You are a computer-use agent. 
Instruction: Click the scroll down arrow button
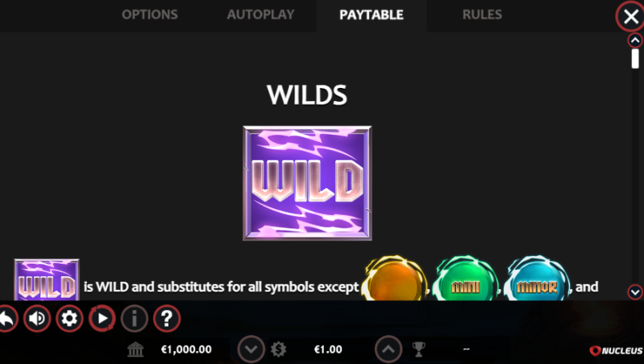point(635,292)
